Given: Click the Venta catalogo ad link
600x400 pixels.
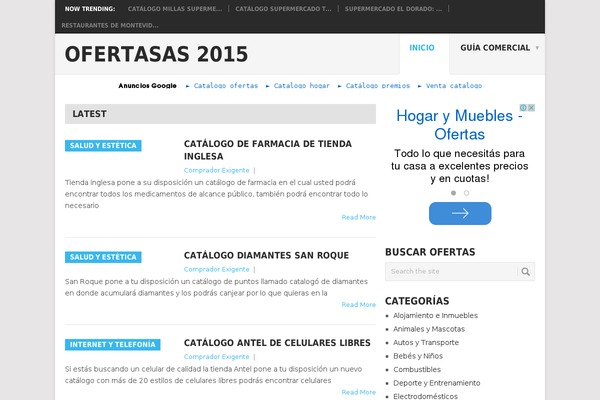Looking at the screenshot, I should pos(454,86).
